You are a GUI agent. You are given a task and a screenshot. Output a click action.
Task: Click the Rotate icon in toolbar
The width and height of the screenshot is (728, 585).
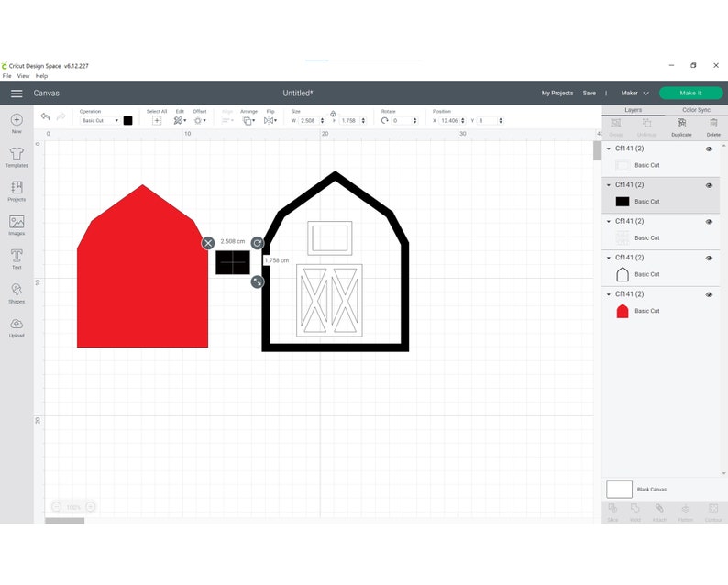pos(384,121)
